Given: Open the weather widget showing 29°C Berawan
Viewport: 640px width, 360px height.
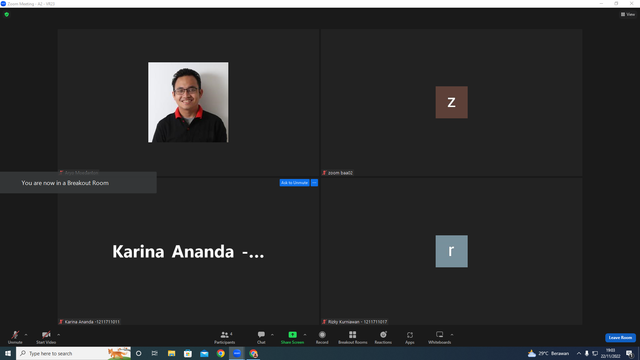Looking at the screenshot, I should 548,353.
